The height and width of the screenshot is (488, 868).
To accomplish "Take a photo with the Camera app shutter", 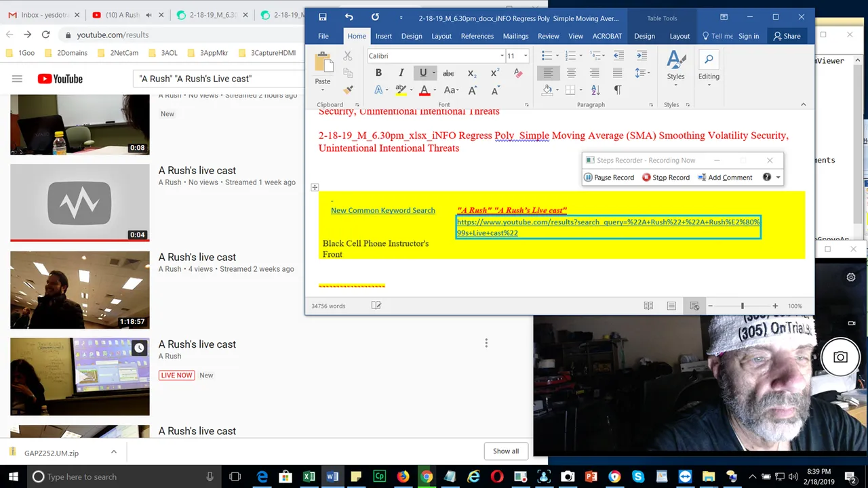I will tap(840, 357).
